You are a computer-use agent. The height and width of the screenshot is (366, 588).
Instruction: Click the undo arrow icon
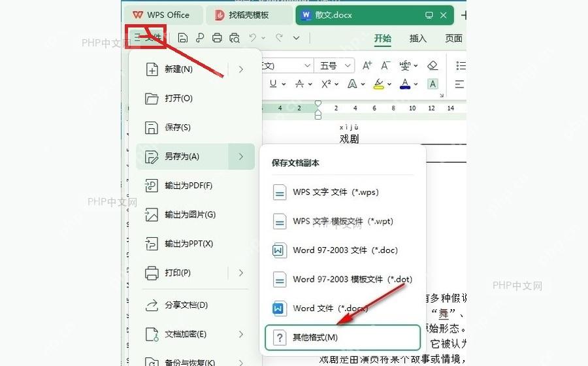pos(253,37)
